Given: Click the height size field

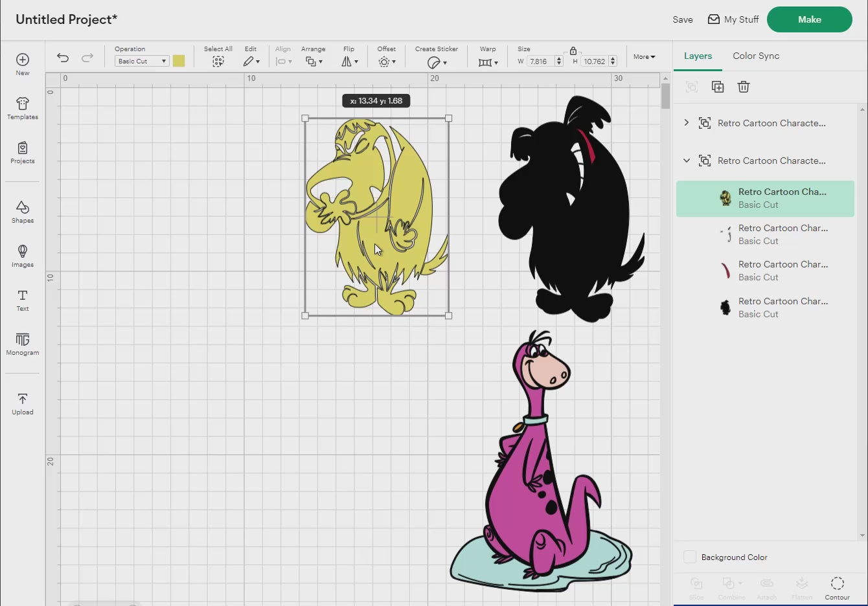Looking at the screenshot, I should [595, 62].
